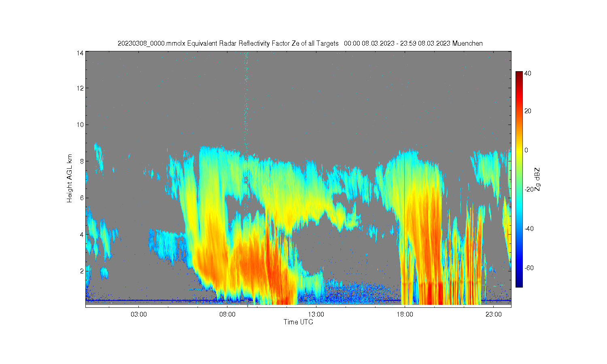Click the colorbar label 20
The width and height of the screenshot is (607, 364).
tap(528, 111)
